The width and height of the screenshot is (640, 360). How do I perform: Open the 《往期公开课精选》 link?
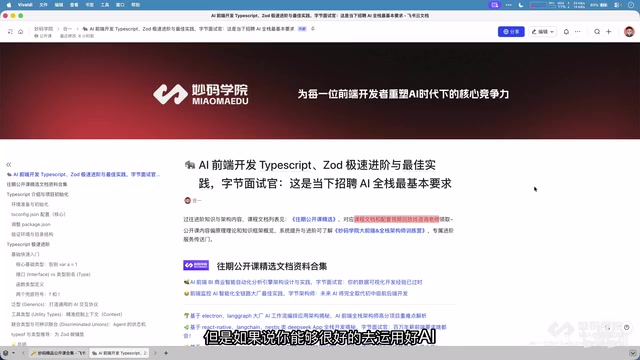(313, 220)
